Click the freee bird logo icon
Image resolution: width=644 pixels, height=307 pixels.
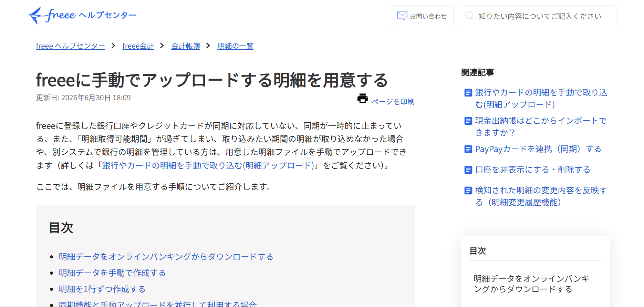coord(35,16)
